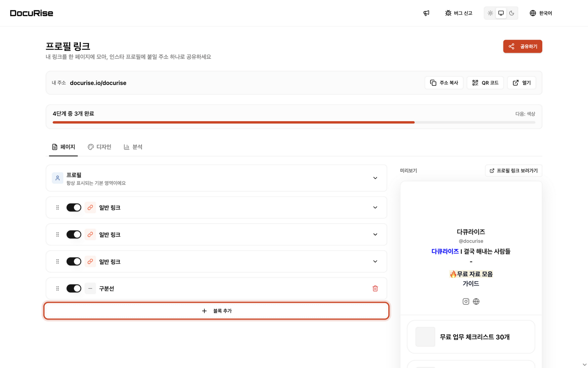Toggle off the second 일반 링크 block
The image size is (588, 368).
click(x=74, y=234)
